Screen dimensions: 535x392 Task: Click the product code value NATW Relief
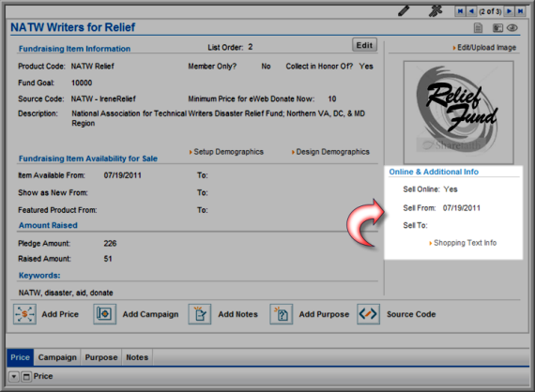click(x=93, y=67)
